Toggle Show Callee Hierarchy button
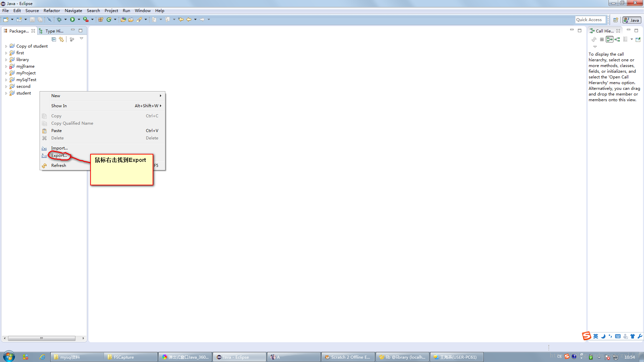 (617, 39)
